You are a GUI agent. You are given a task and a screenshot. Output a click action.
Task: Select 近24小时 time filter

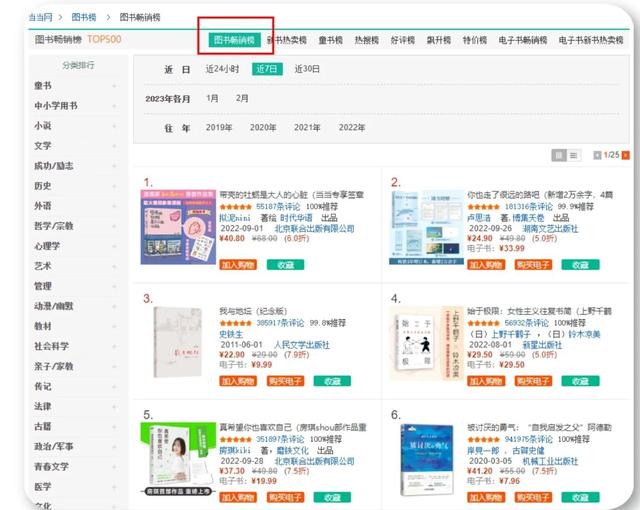(222, 69)
